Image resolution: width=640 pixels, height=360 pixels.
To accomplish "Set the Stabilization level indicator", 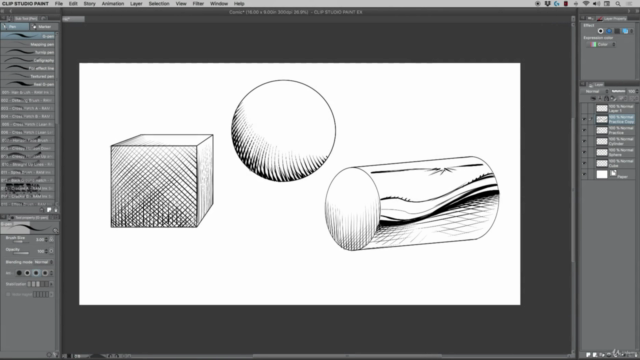I will click(x=38, y=284).
